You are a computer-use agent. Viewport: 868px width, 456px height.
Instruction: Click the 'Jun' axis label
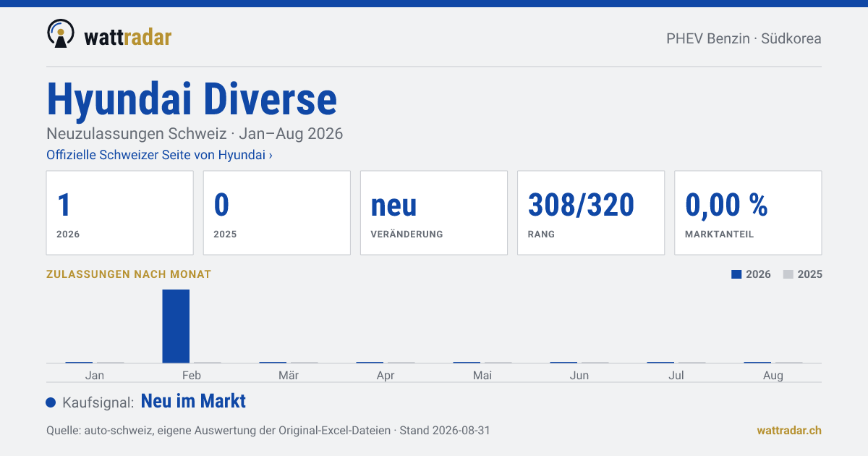(x=579, y=375)
